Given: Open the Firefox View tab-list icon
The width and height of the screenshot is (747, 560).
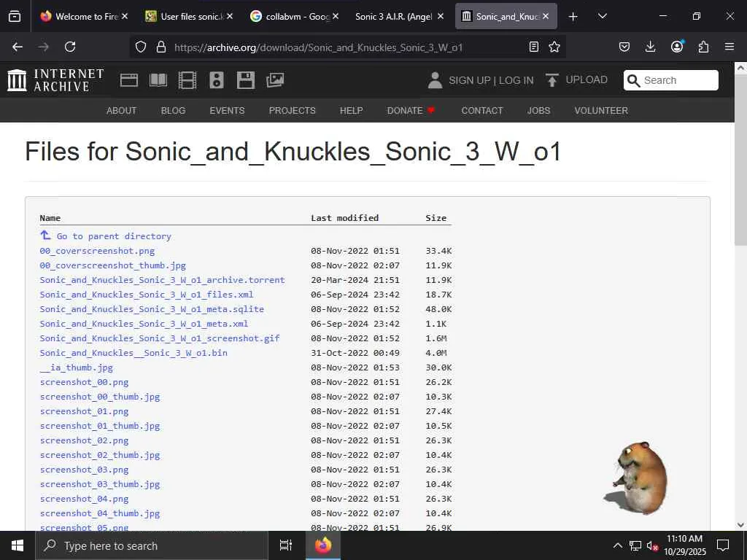Looking at the screenshot, I should point(15,16).
